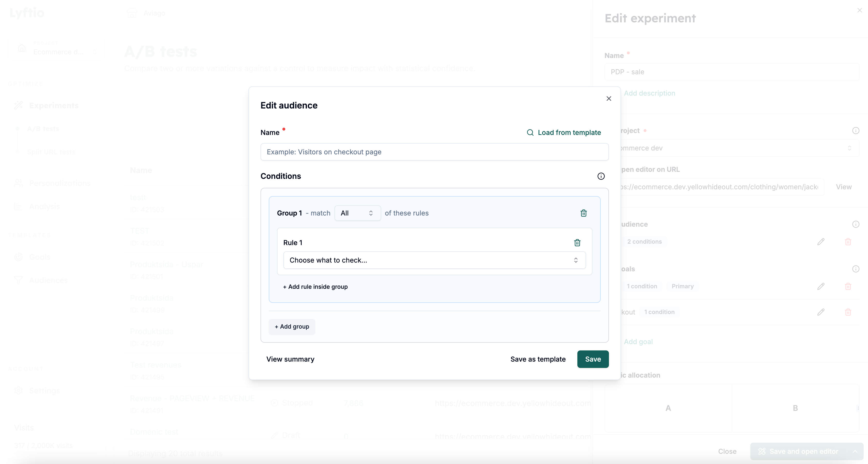
Task: Open the Project info icon in Edit experiment
Action: tap(856, 130)
